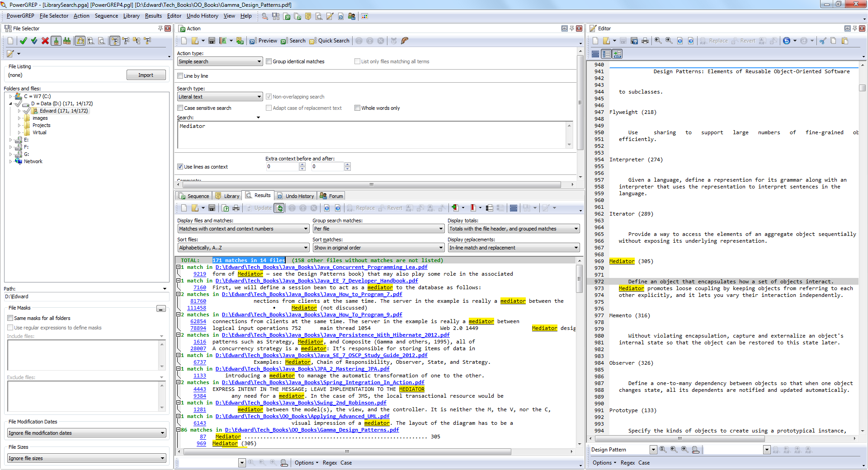This screenshot has height=470, width=868.
Task: Enable Line by line checkbox
Action: [180, 76]
